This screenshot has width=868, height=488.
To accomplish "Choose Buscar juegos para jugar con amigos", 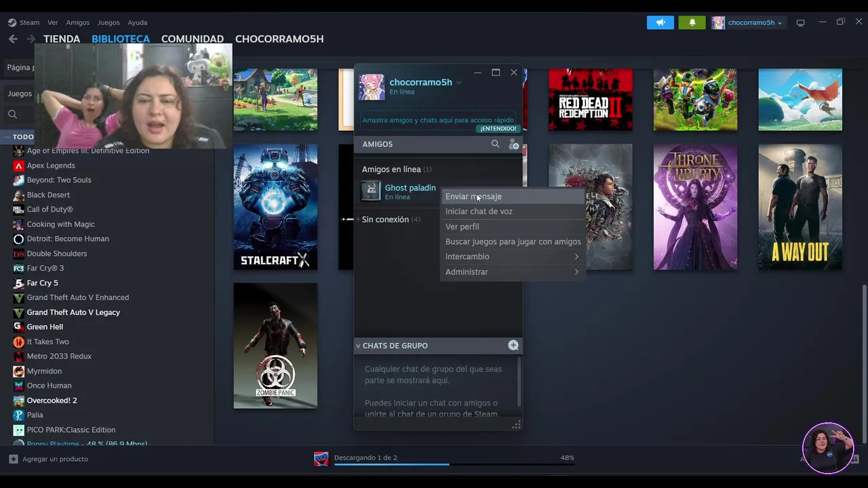I will point(513,241).
